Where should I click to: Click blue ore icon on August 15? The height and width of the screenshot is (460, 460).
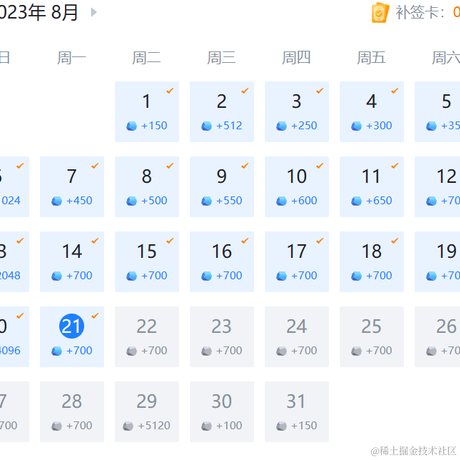132,276
